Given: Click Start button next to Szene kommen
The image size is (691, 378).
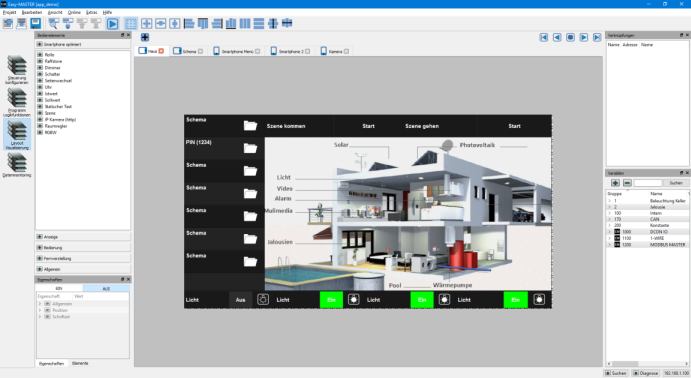Looking at the screenshot, I should click(x=368, y=126).
